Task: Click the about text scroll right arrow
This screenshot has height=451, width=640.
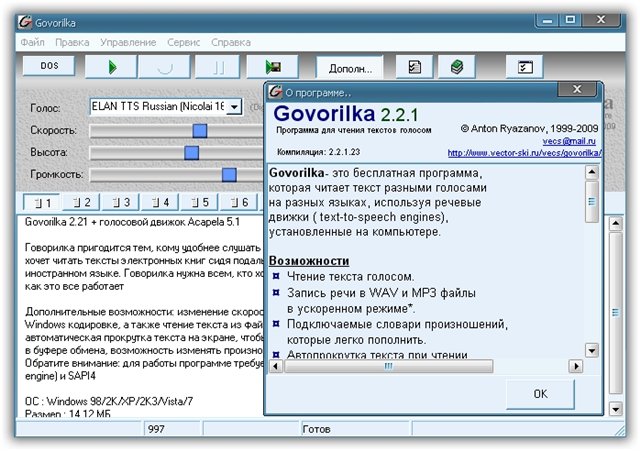Action: click(576, 366)
